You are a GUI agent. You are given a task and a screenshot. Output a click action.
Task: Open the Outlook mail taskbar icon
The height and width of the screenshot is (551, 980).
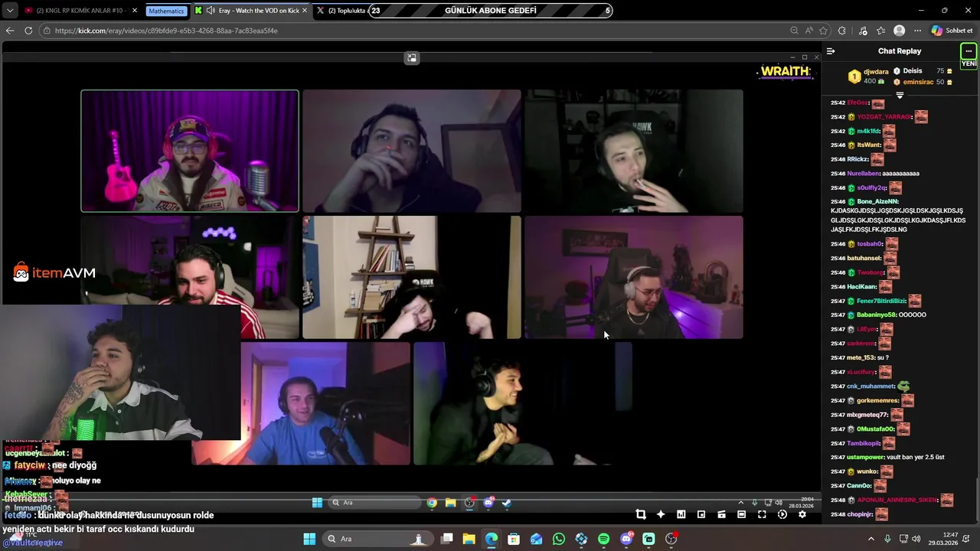coord(536,539)
